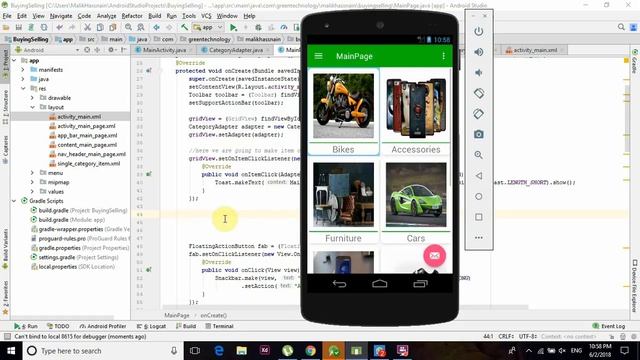The image size is (640, 360).
Task: Click the emulator power button
Action: pyautogui.click(x=479, y=31)
